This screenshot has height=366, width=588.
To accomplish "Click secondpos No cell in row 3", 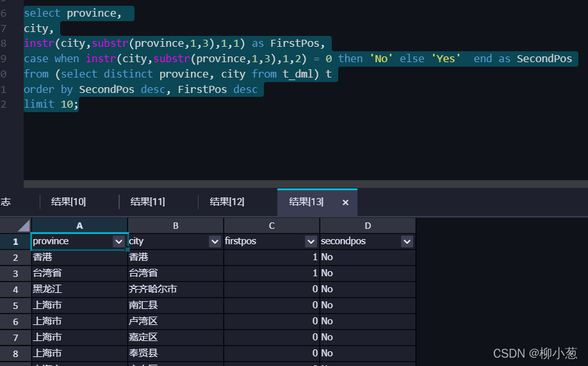I will 368,273.
